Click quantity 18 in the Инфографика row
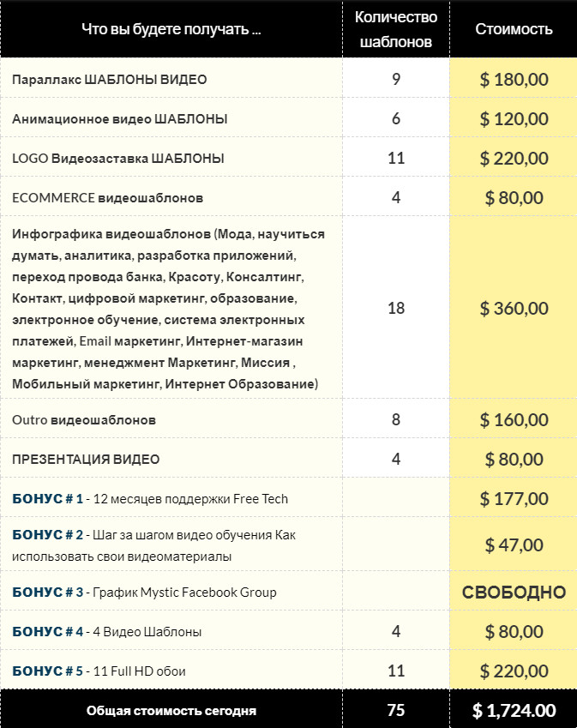 click(x=396, y=309)
